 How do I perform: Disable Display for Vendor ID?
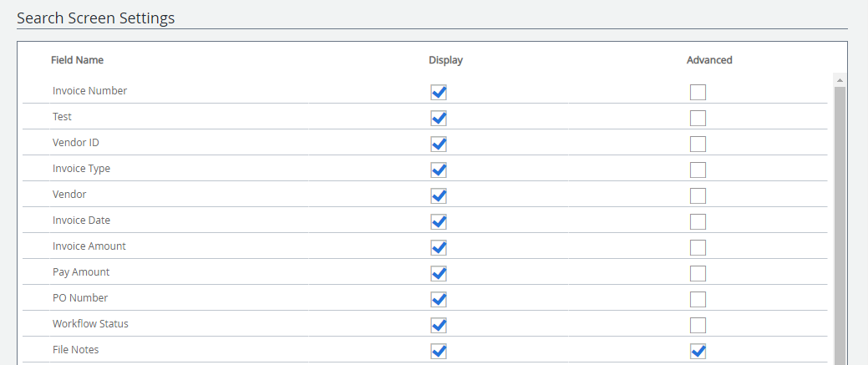(x=439, y=144)
